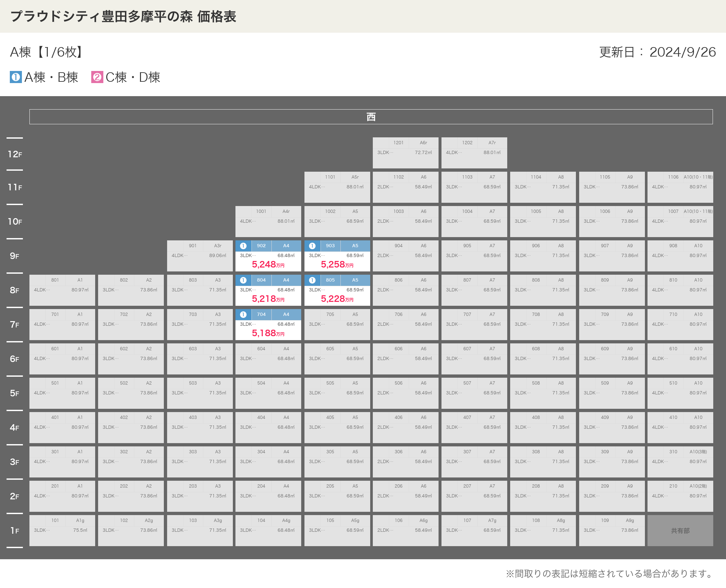Click unit 710 A10 cell
Viewport: 726px width, 588px height.
[680, 324]
